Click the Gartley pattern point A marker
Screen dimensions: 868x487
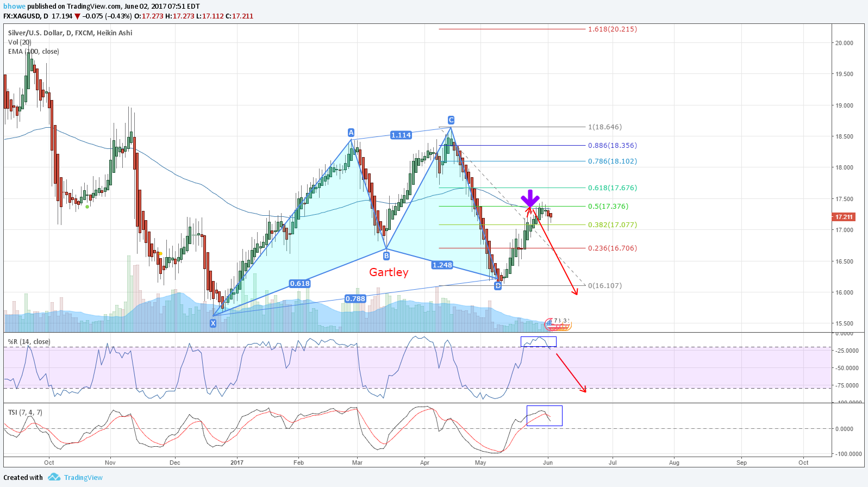pyautogui.click(x=351, y=133)
